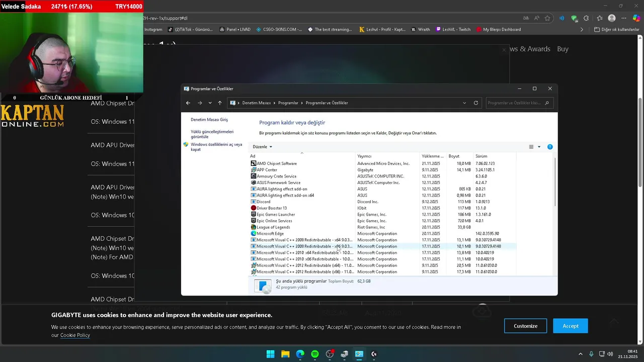Click Customize on the cookie banner
Screen dimensions: 644x362
pyautogui.click(x=525, y=326)
